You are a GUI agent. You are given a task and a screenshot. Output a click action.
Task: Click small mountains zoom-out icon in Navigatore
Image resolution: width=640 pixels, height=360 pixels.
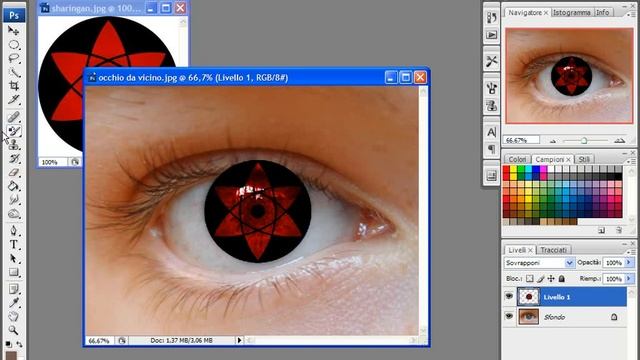pos(553,141)
